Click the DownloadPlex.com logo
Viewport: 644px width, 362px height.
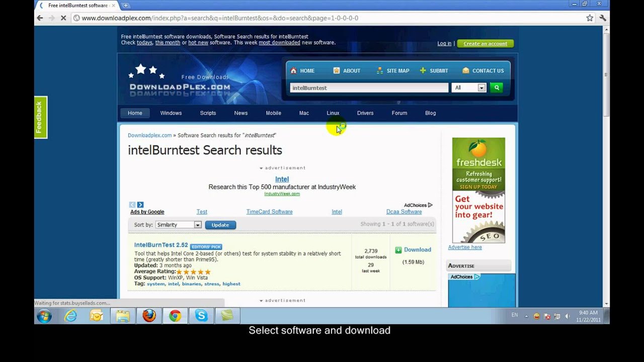coord(180,79)
